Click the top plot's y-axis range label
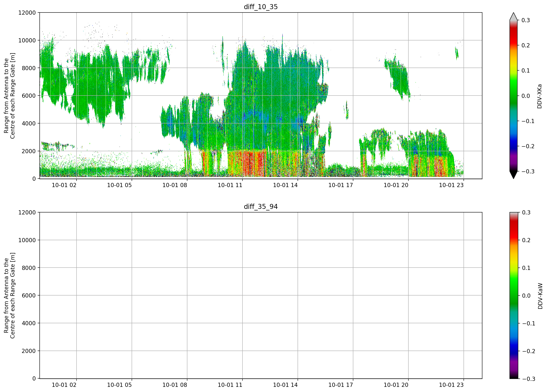Viewport: 547px width, 392px height. 9,96
